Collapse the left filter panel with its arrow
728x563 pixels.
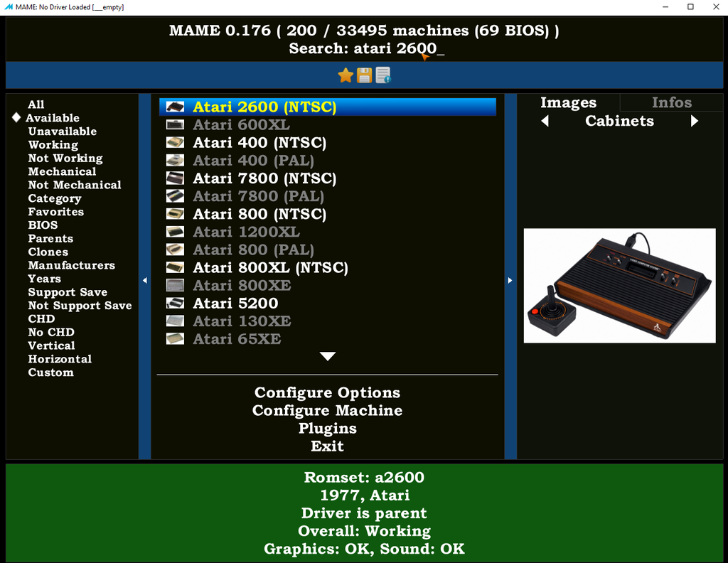(x=145, y=280)
